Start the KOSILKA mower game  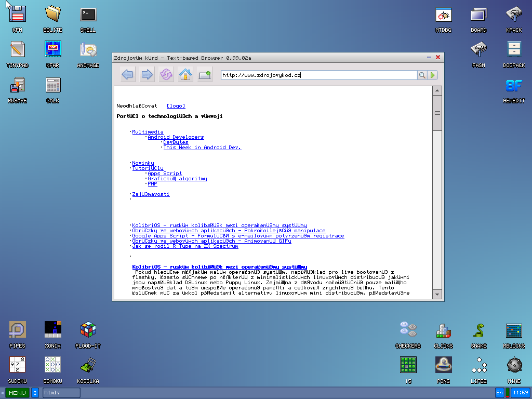[88, 370]
